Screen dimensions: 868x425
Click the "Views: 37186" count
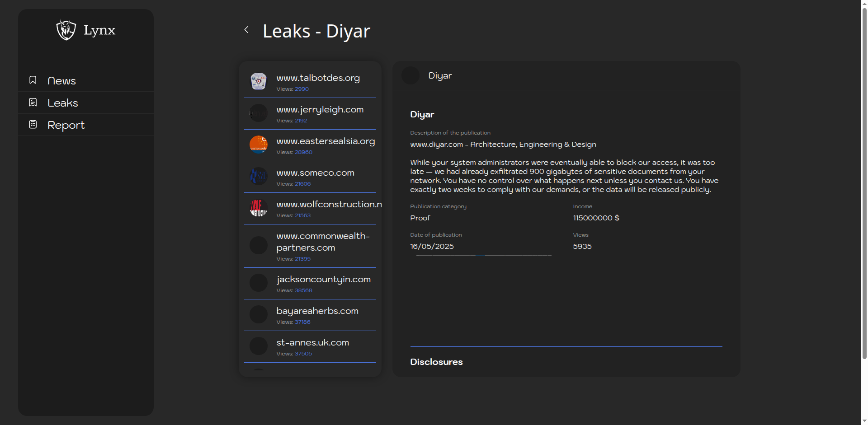293,322
